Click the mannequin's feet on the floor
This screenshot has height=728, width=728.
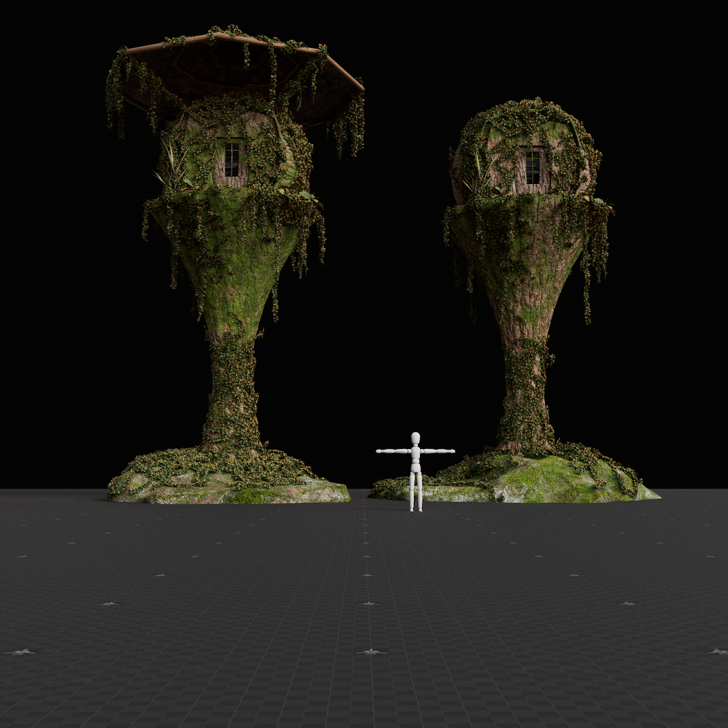[x=416, y=508]
